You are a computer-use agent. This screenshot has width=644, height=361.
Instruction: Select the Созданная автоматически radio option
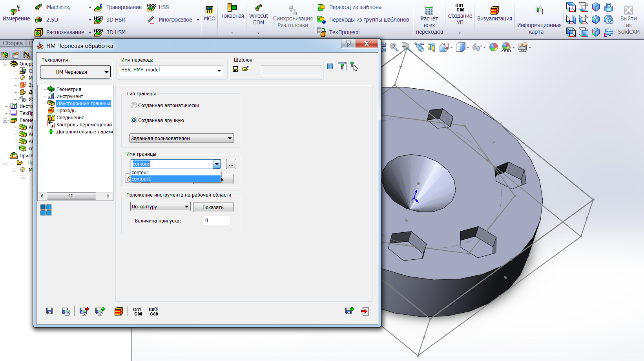(x=134, y=105)
